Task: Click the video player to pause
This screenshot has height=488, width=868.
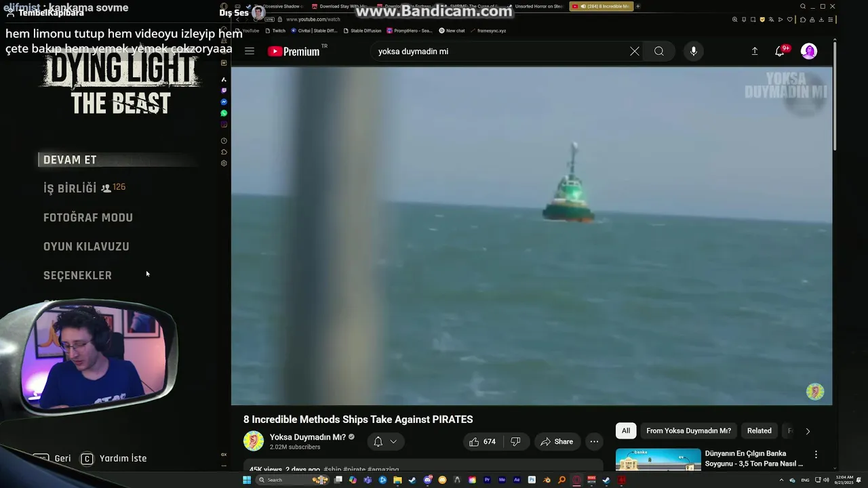Action: tap(532, 235)
